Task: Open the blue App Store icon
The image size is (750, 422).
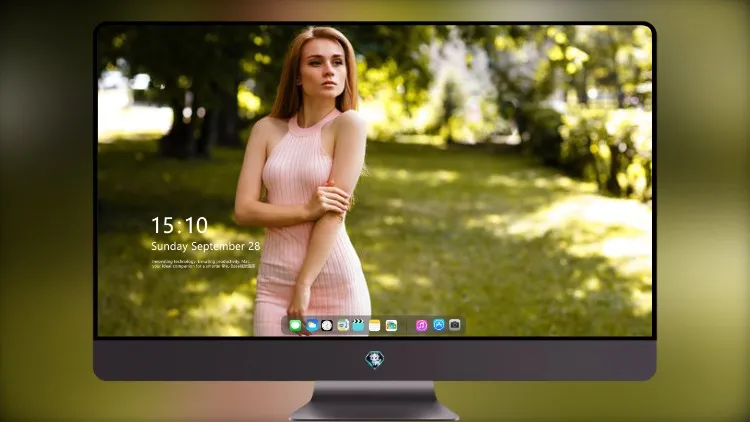Action: (439, 325)
